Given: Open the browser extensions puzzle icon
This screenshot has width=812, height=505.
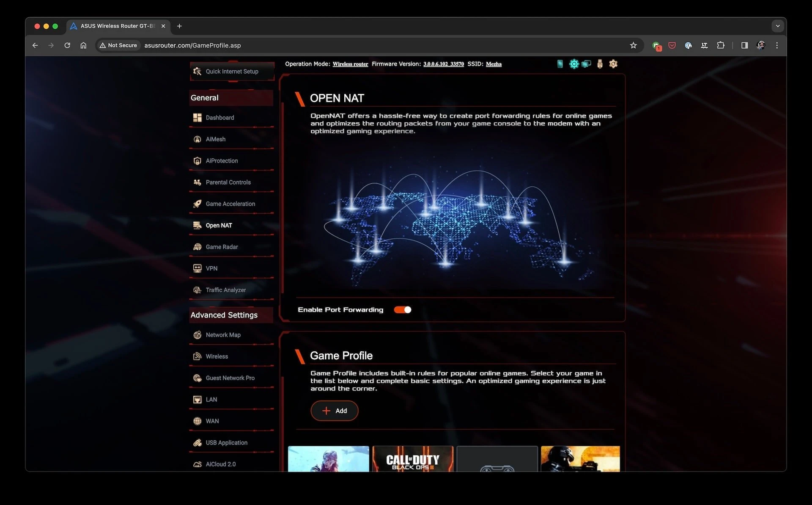Looking at the screenshot, I should pos(721,45).
